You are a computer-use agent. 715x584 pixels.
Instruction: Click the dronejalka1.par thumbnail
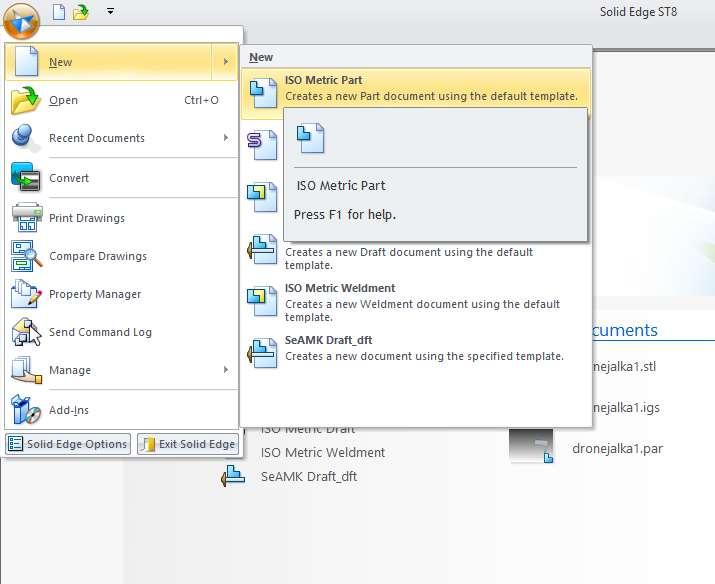tap(531, 445)
